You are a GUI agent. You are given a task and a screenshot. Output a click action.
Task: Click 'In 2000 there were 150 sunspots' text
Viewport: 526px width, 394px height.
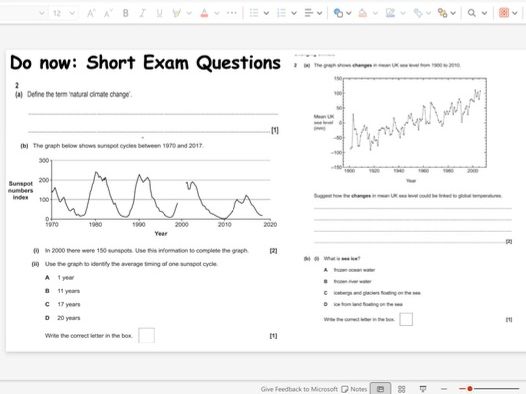click(x=147, y=250)
